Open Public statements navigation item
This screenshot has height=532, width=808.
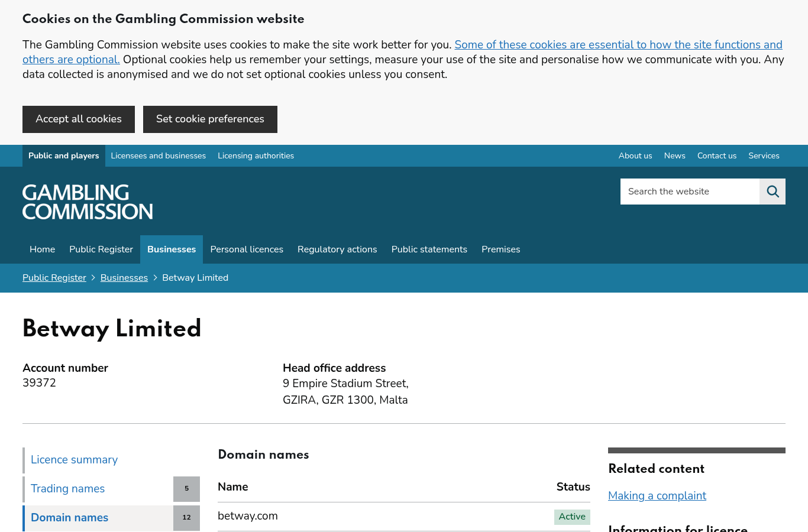click(429, 249)
